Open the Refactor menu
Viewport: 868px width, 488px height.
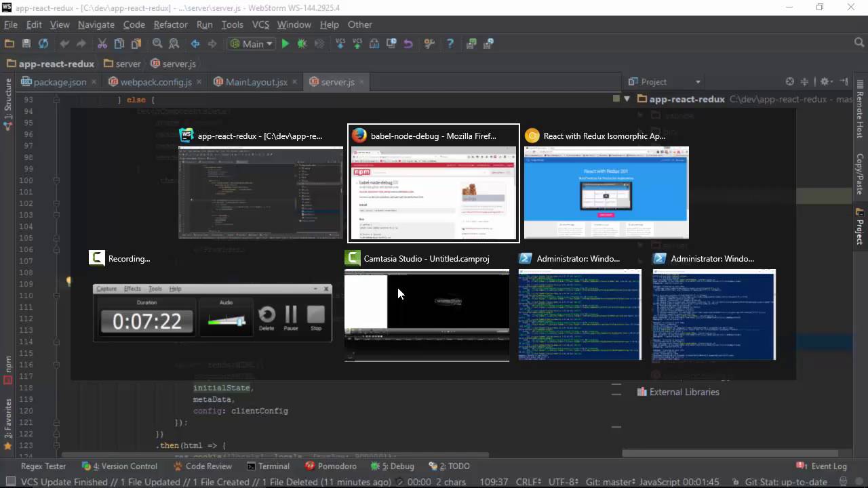click(x=170, y=24)
